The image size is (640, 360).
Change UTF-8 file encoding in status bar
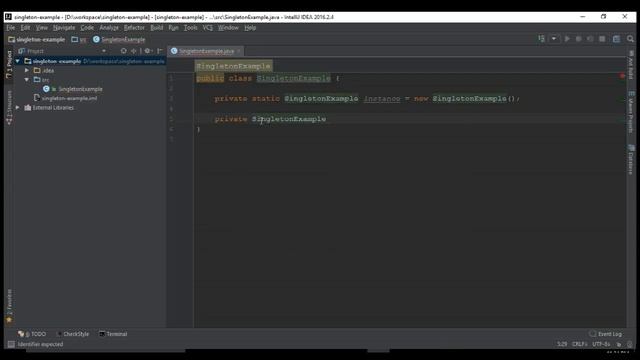(x=601, y=344)
